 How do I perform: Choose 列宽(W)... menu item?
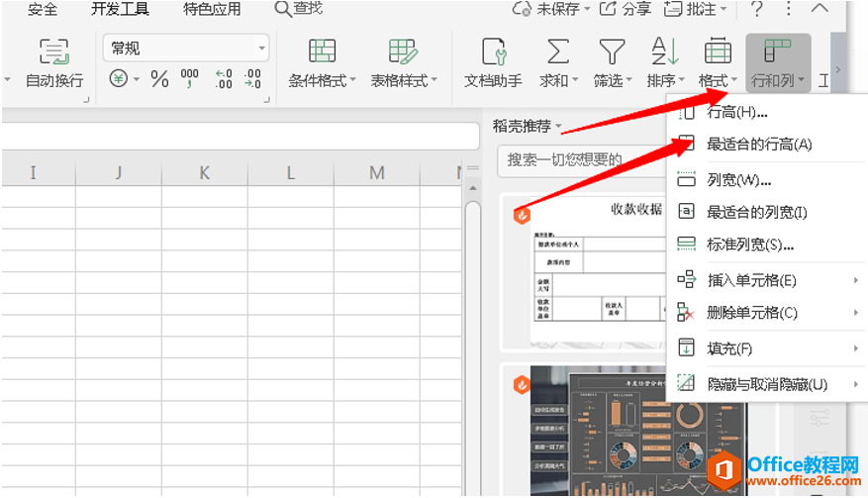pyautogui.click(x=767, y=180)
